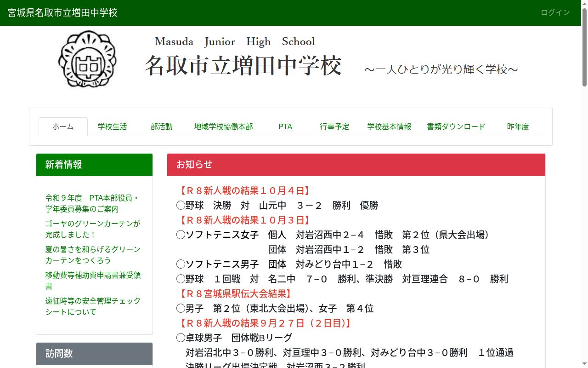The width and height of the screenshot is (588, 368).
Task: Click the 【Ｒ８新人戦の結果１０月４日】 heading
Action: tap(245, 190)
